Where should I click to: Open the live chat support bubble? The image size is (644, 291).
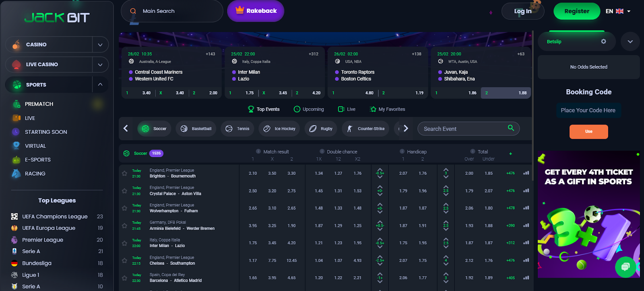pyautogui.click(x=625, y=266)
